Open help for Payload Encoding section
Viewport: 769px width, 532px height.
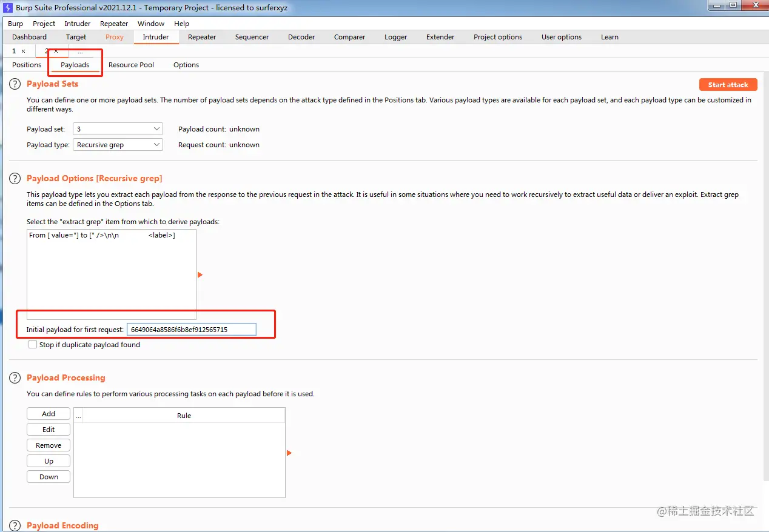pyautogui.click(x=15, y=525)
